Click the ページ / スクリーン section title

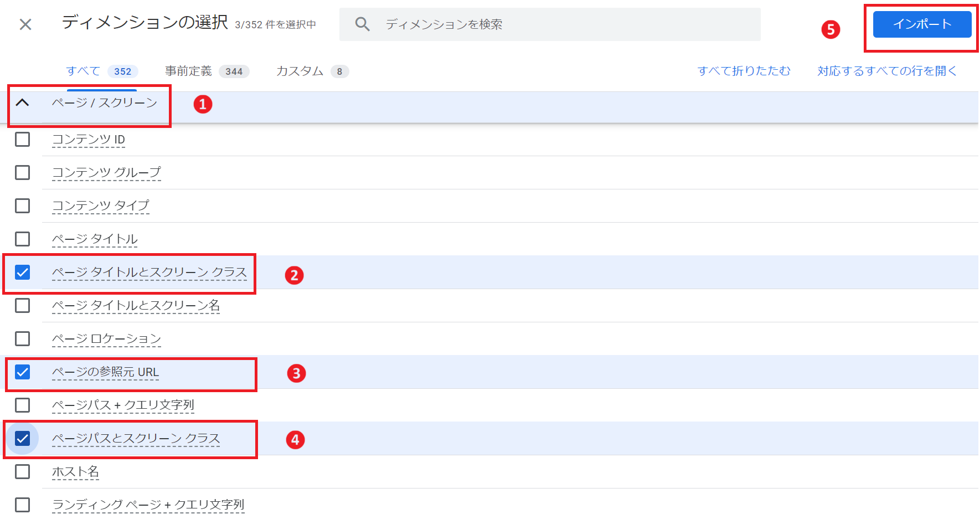(105, 103)
